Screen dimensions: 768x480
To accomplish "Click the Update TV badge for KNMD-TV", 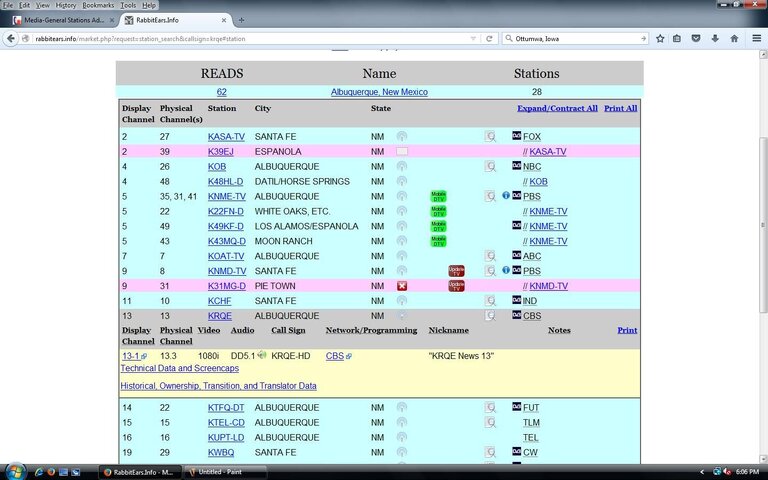I will click(456, 271).
